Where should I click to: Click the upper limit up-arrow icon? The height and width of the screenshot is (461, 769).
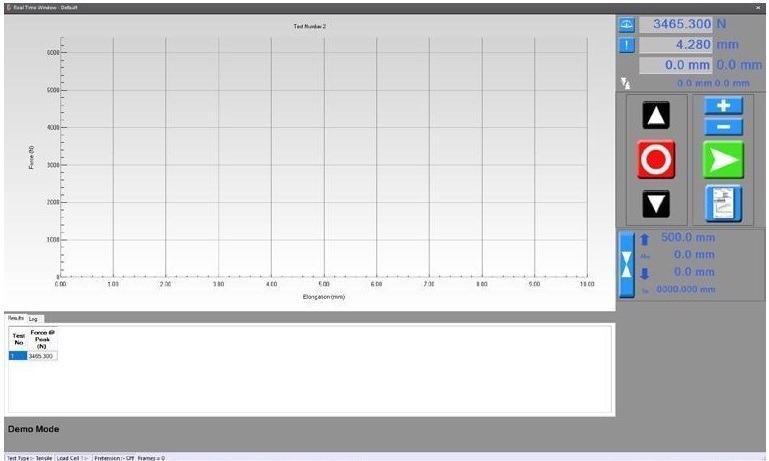644,239
